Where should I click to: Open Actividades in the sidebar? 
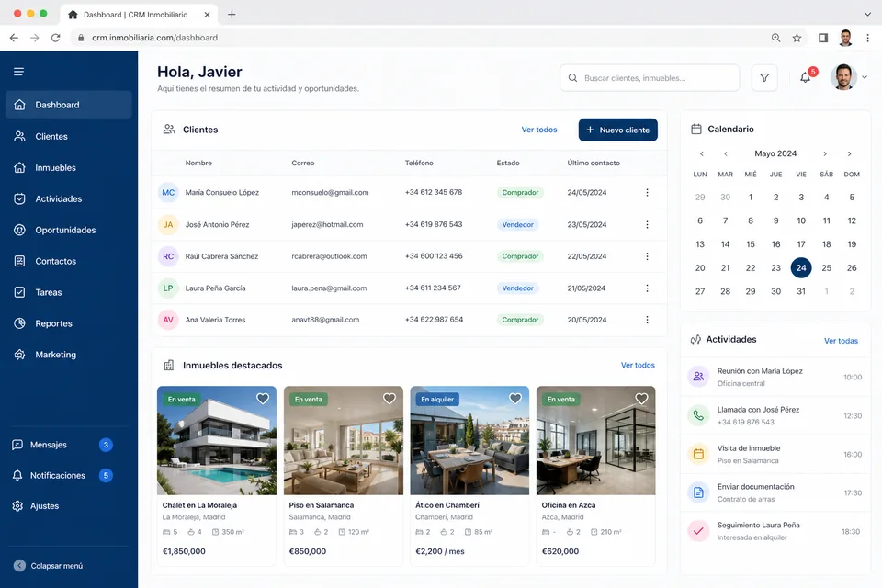tap(69, 198)
